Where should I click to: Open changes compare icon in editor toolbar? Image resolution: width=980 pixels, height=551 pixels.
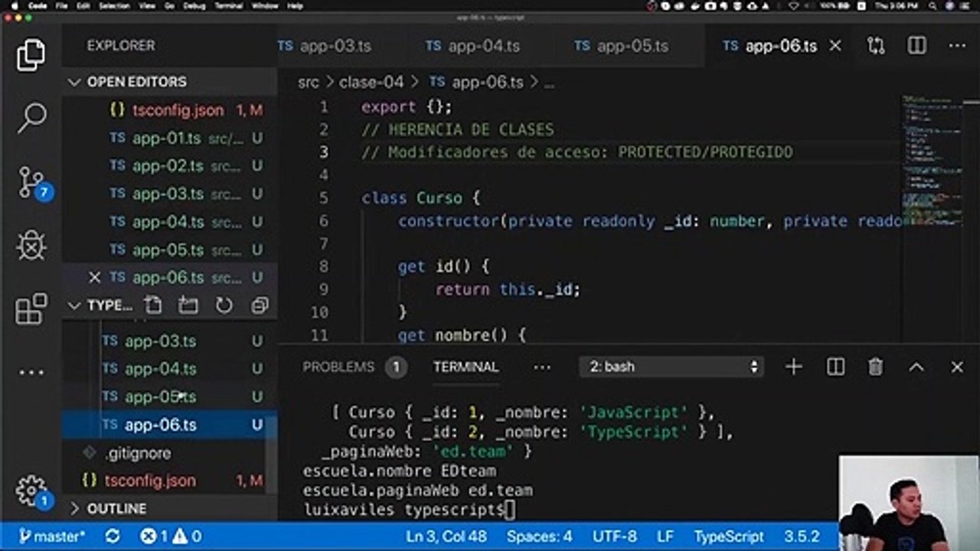[x=876, y=46]
